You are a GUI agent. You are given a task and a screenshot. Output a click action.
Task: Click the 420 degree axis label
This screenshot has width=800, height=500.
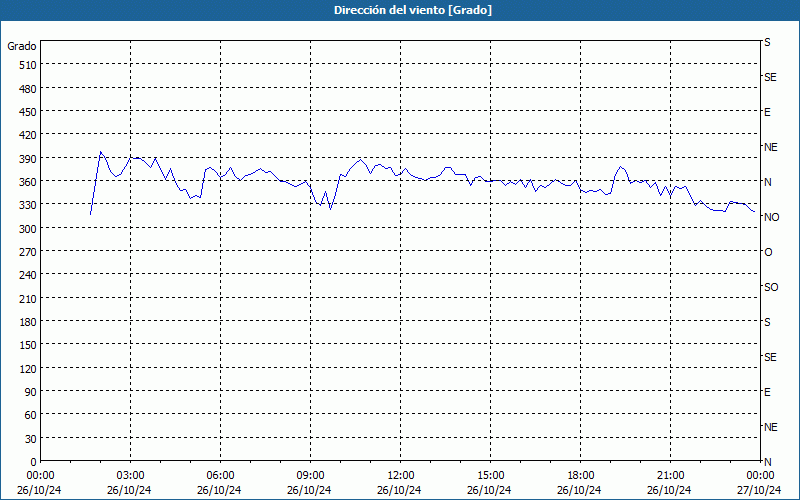click(x=28, y=136)
